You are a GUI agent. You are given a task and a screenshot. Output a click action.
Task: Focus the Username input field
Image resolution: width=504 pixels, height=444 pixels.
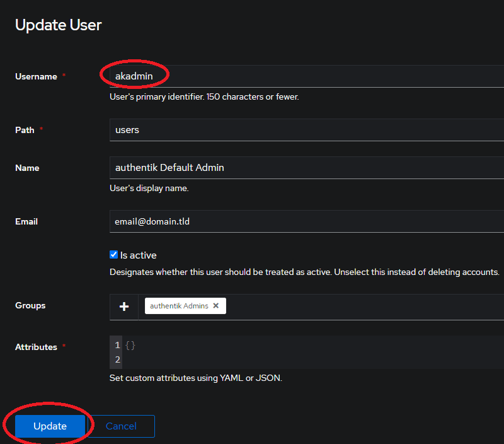[307, 76]
